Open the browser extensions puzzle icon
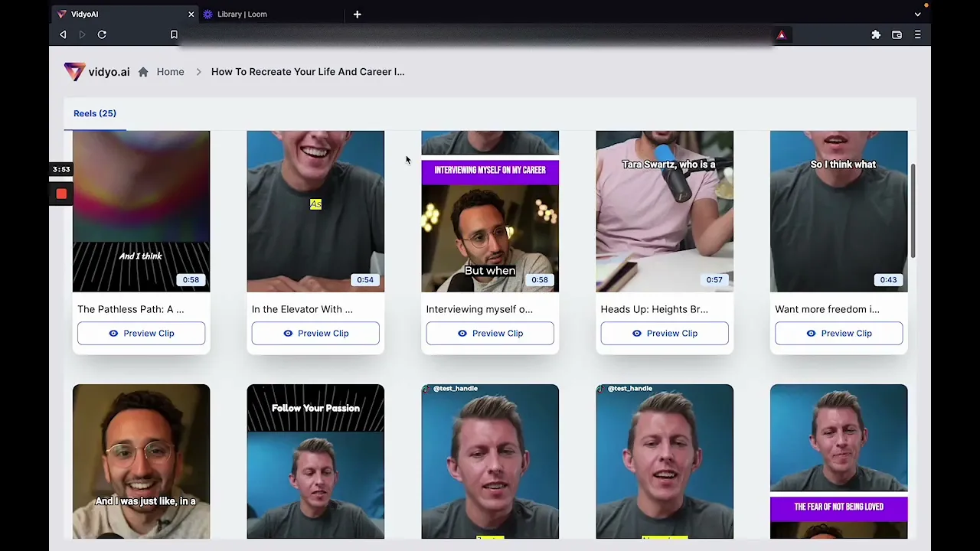This screenshot has width=980, height=551. tap(876, 34)
